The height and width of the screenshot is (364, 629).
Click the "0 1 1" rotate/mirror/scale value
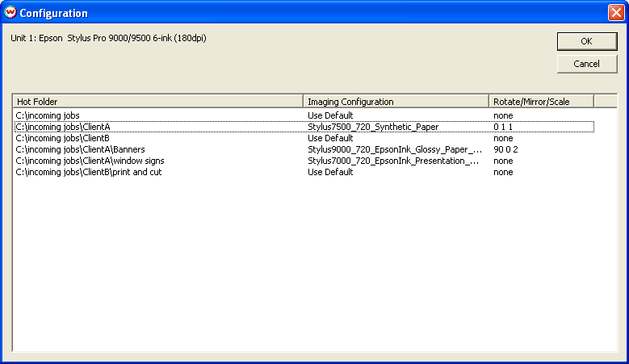pyautogui.click(x=503, y=127)
